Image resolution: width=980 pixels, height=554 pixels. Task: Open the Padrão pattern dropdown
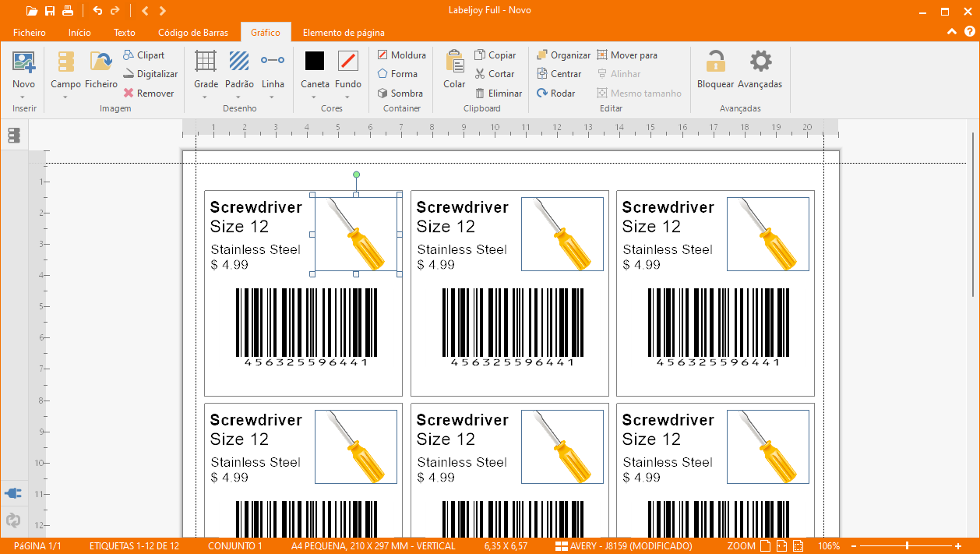(239, 75)
